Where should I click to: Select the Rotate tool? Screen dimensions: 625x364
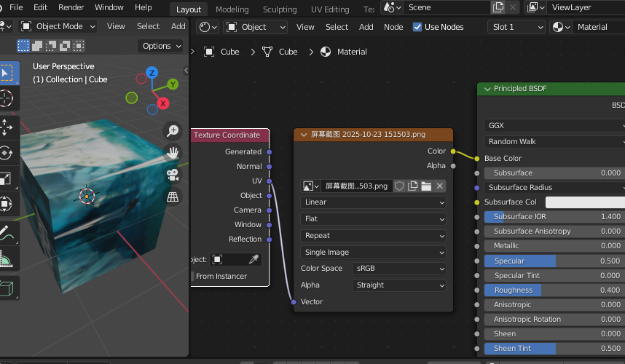7,153
